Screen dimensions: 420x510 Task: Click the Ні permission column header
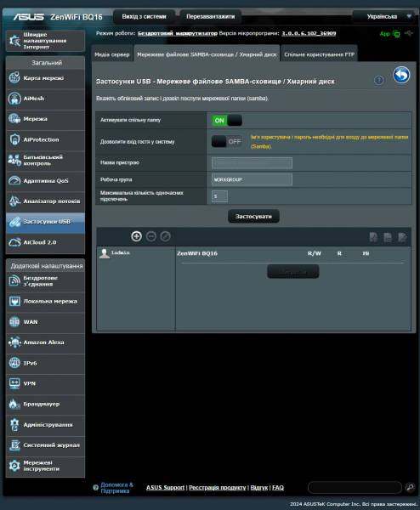366,253
